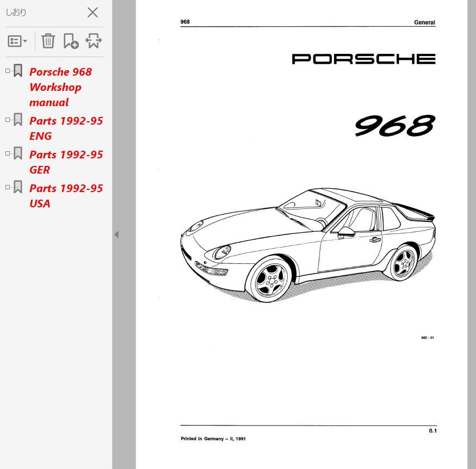Viewport: 476px width, 469px height.
Task: Expand the Parts 1992-95 ENG bookmark
Action: pyautogui.click(x=8, y=120)
